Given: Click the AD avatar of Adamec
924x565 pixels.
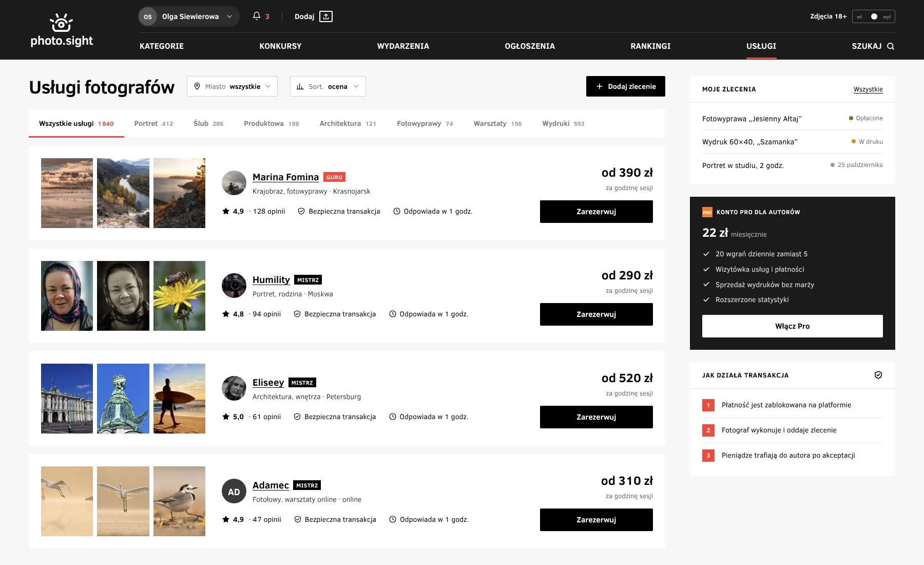Looking at the screenshot, I should [x=234, y=492].
